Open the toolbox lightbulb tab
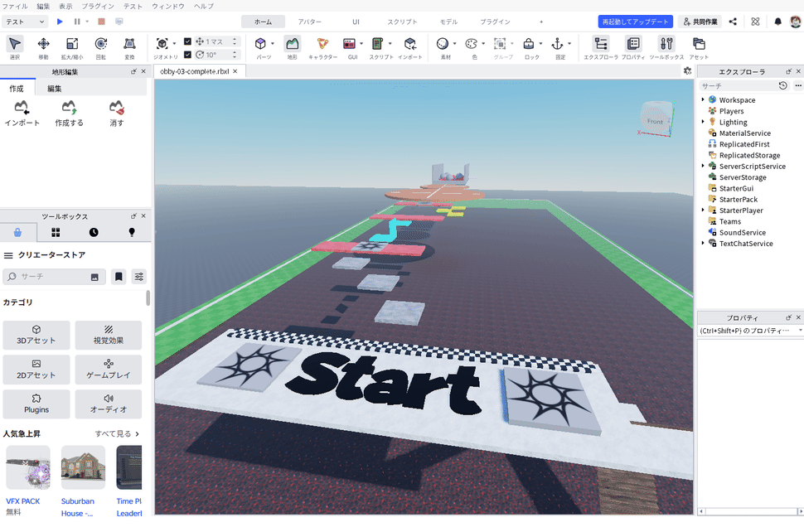Viewport: 804px width, 532px height. 132,233
